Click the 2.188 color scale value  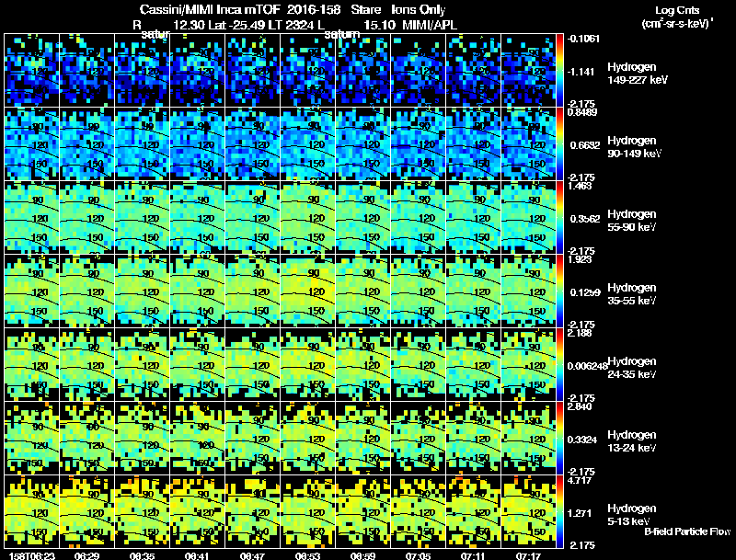(580, 333)
